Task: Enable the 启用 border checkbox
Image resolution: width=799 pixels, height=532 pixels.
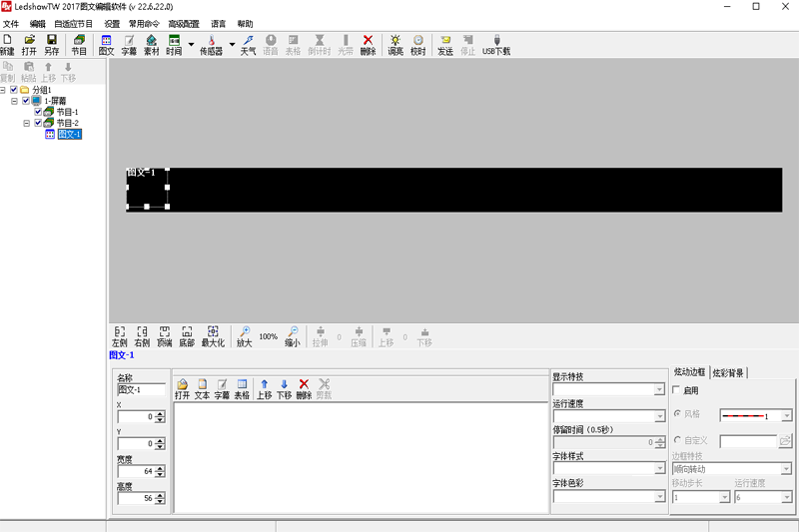Action: 677,390
